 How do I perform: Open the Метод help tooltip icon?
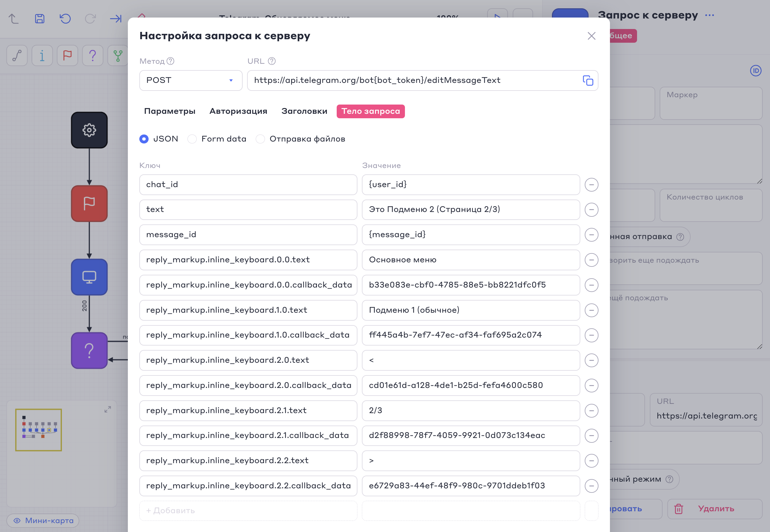pyautogui.click(x=170, y=61)
